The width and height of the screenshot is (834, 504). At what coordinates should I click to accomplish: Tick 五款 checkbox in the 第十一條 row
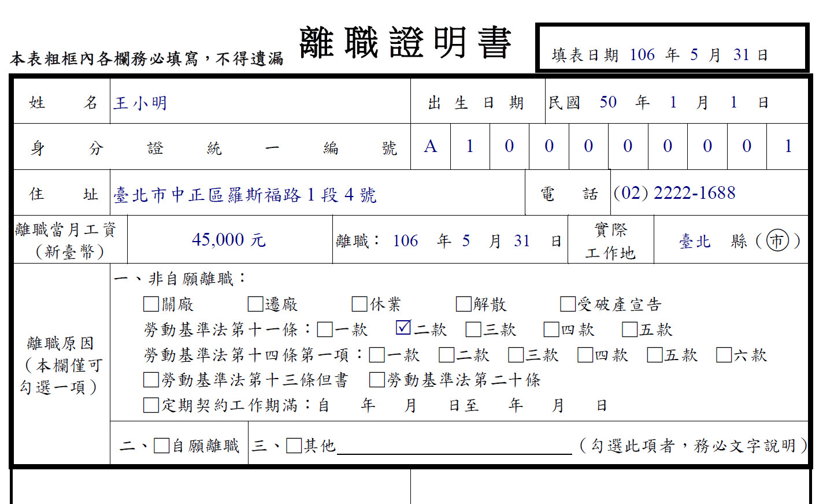coord(629,329)
